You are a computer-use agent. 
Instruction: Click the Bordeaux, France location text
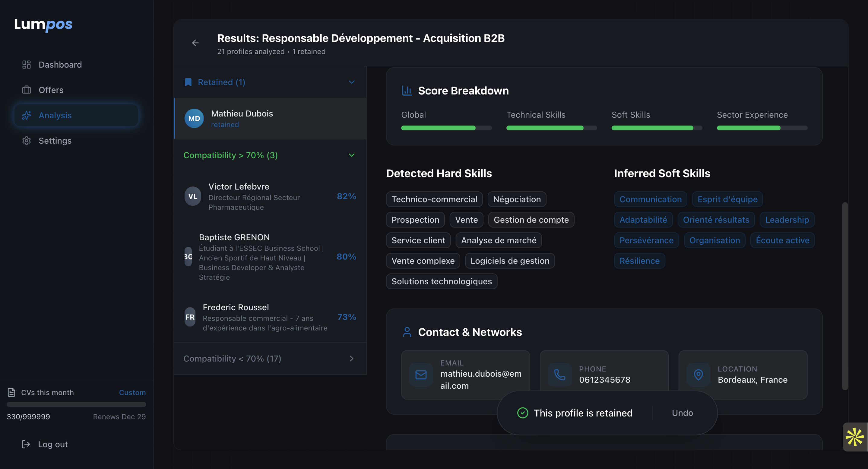click(752, 379)
